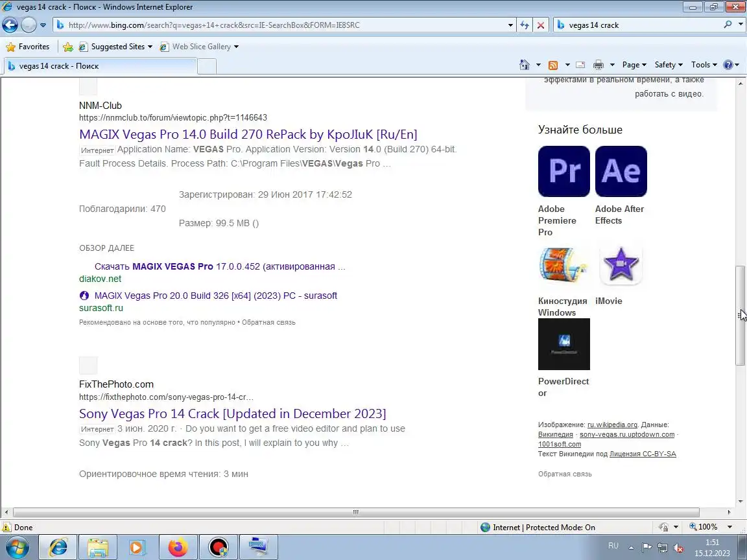Open the Tools menu
The width and height of the screenshot is (747, 560).
point(704,65)
